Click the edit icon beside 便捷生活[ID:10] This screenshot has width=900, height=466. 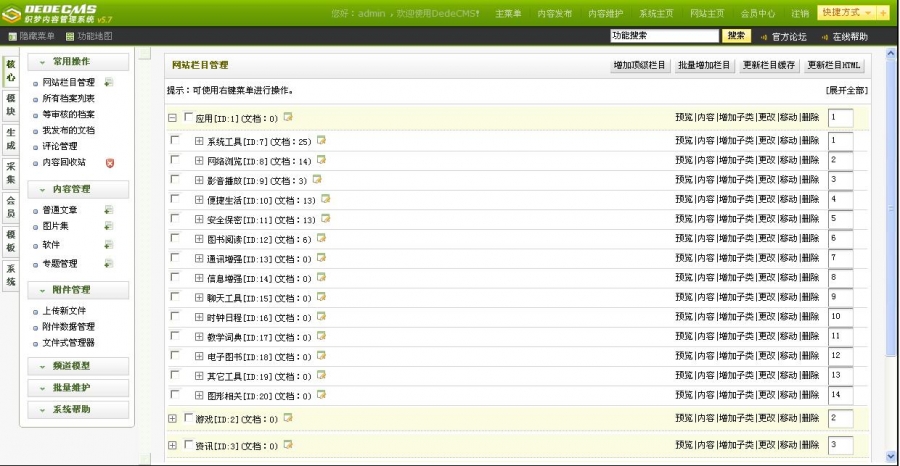coord(325,199)
